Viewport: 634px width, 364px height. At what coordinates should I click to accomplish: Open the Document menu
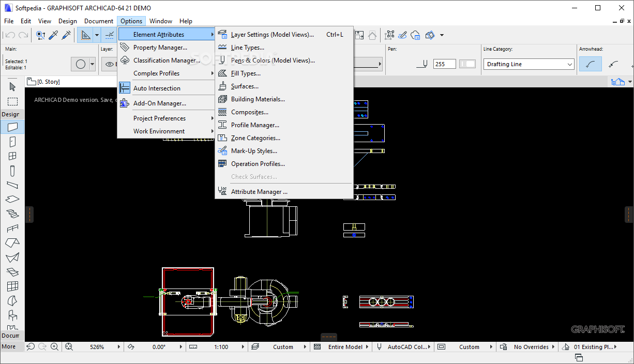click(99, 21)
